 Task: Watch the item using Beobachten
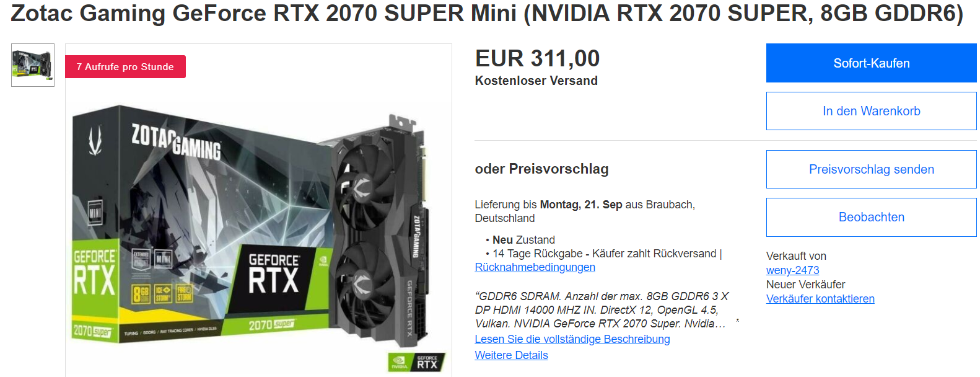[871, 217]
